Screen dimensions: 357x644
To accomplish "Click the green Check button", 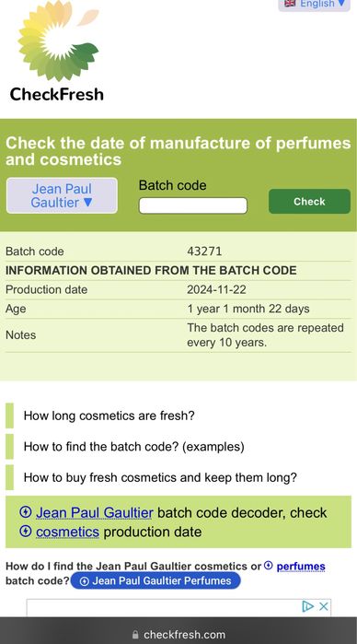I will (x=309, y=201).
